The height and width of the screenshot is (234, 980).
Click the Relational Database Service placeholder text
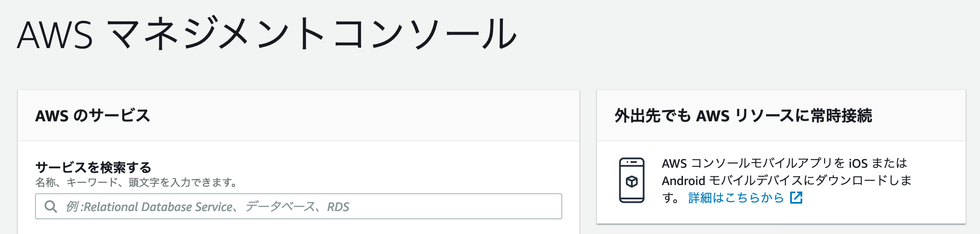tap(158, 207)
